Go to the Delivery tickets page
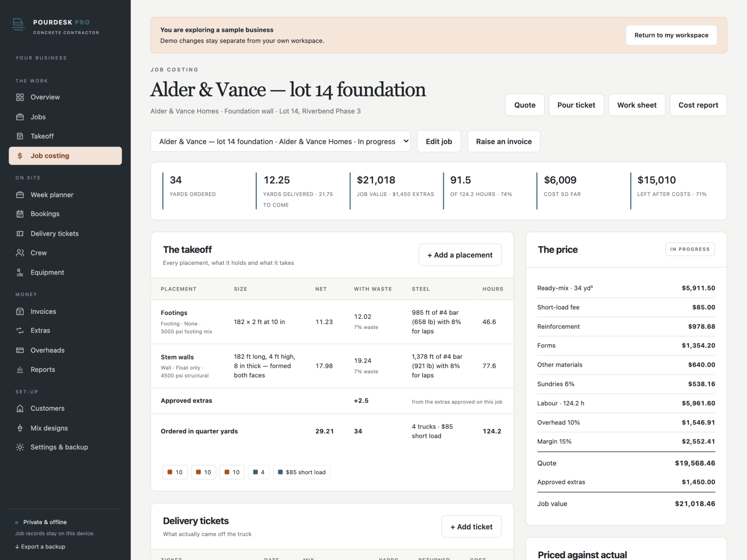The width and height of the screenshot is (747, 560). (x=65, y=234)
